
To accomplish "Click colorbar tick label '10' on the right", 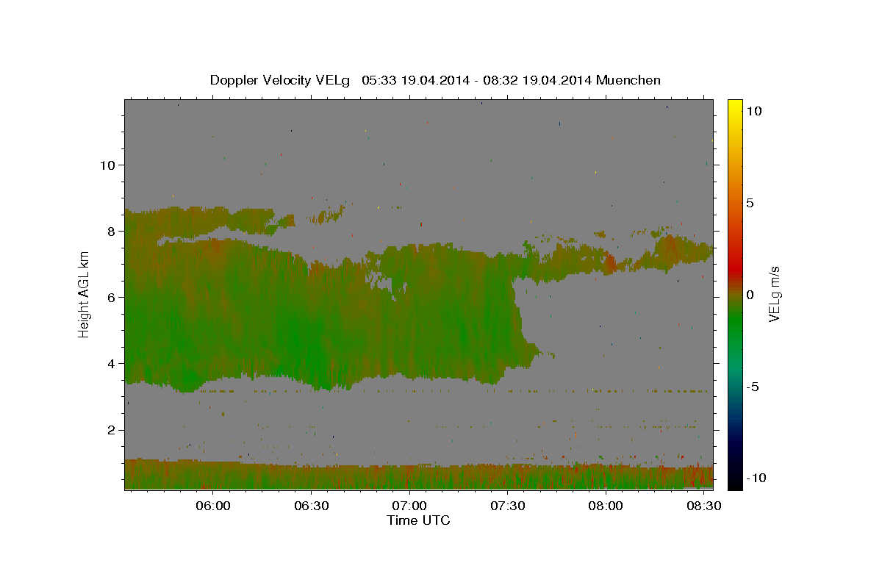I will tap(753, 111).
